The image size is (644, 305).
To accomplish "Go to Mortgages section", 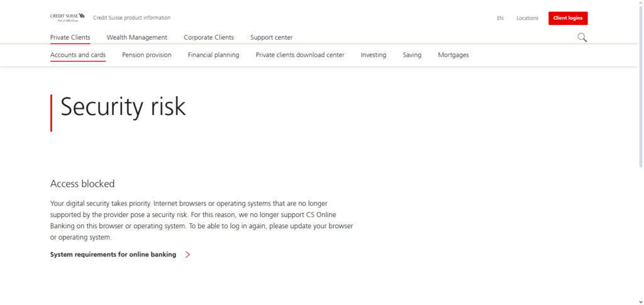I will click(x=453, y=55).
